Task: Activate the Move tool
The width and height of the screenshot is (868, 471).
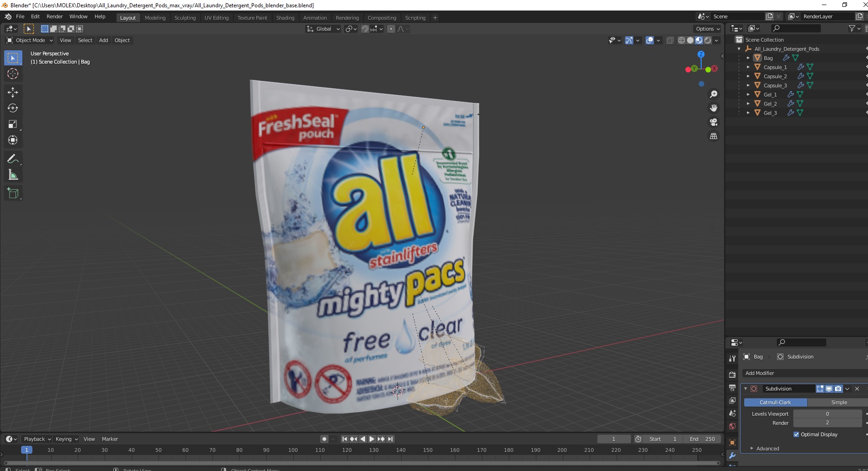Action: point(13,92)
